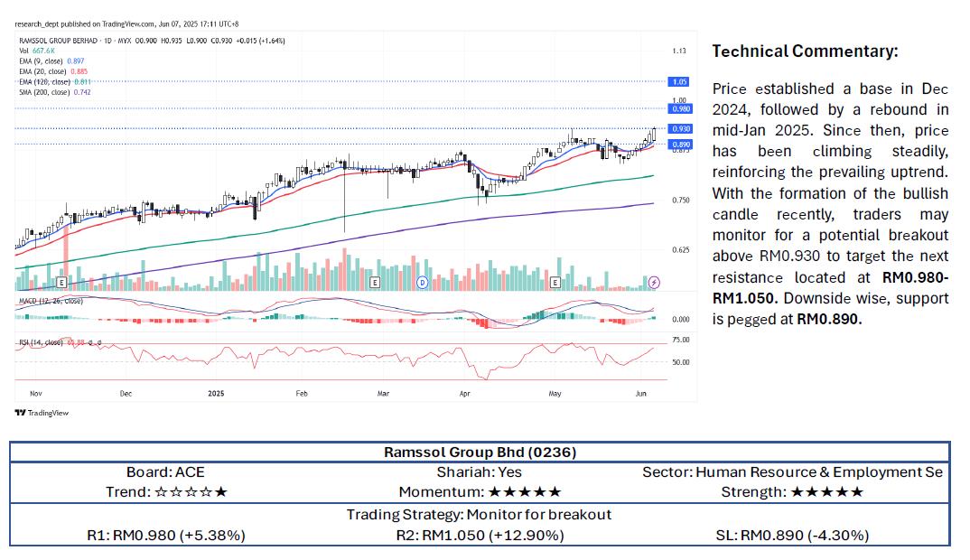Image resolution: width=970 pixels, height=560 pixels.
Task: Click the Shariah: Yes cell
Action: click(480, 472)
